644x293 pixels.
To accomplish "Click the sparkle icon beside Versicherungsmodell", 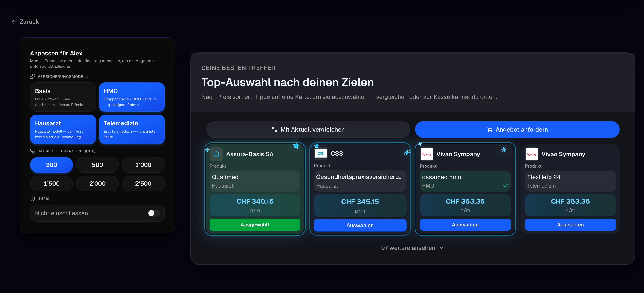I will click(33, 77).
